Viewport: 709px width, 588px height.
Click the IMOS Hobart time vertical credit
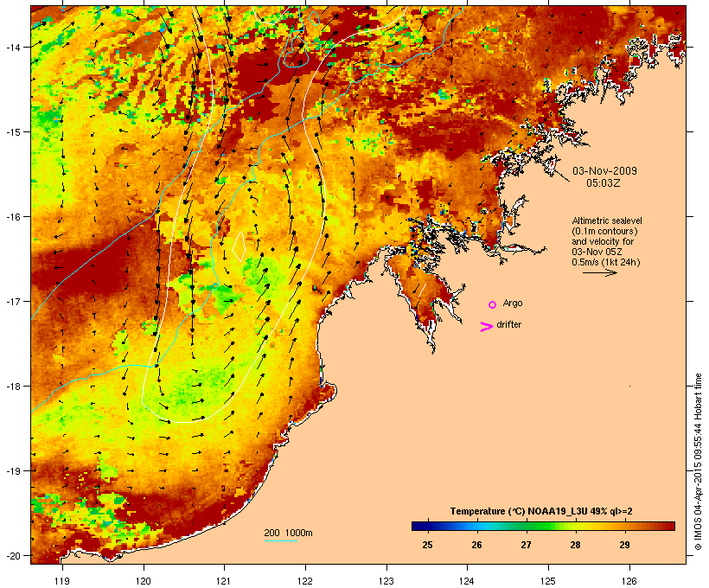(x=699, y=462)
